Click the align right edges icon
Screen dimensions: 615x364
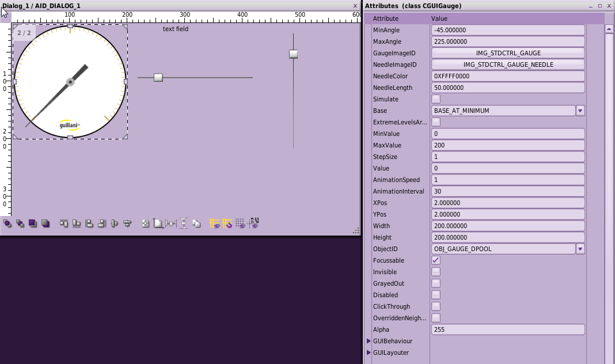tap(102, 223)
